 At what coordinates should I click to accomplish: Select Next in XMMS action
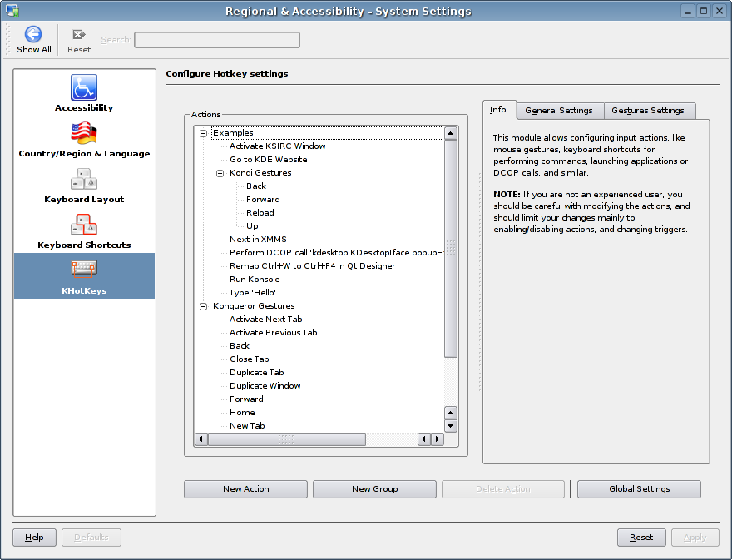pyautogui.click(x=258, y=239)
